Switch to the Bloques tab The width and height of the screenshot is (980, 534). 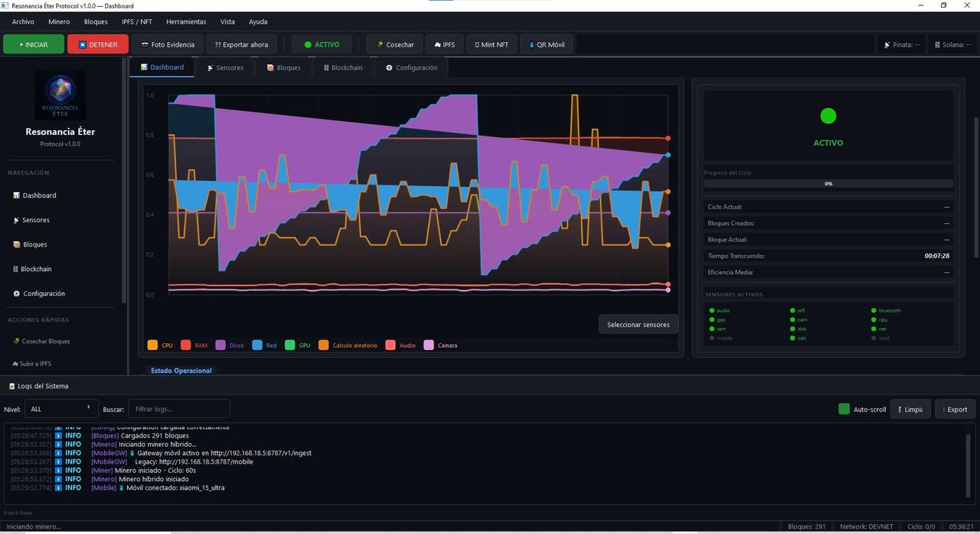283,67
